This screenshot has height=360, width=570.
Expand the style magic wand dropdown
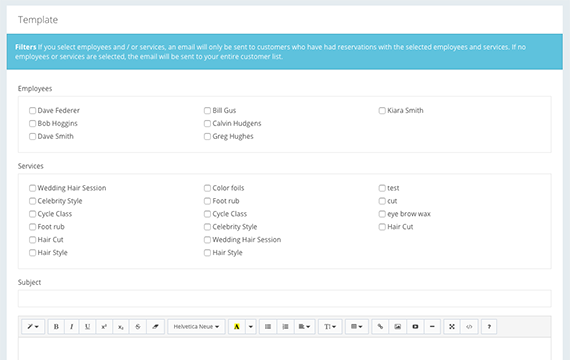(x=33, y=327)
